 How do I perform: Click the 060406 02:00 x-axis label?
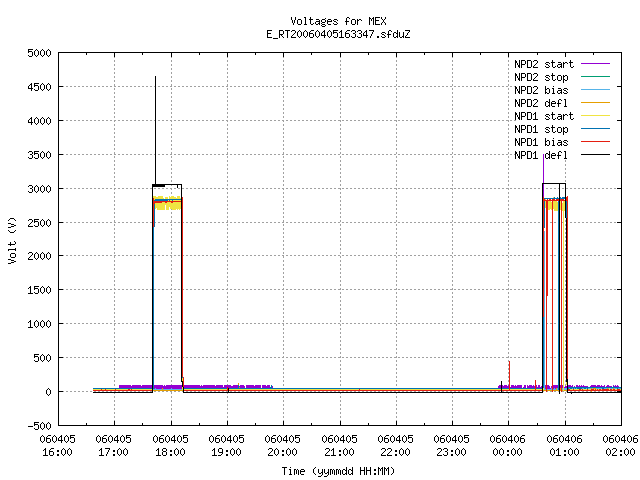620,446
